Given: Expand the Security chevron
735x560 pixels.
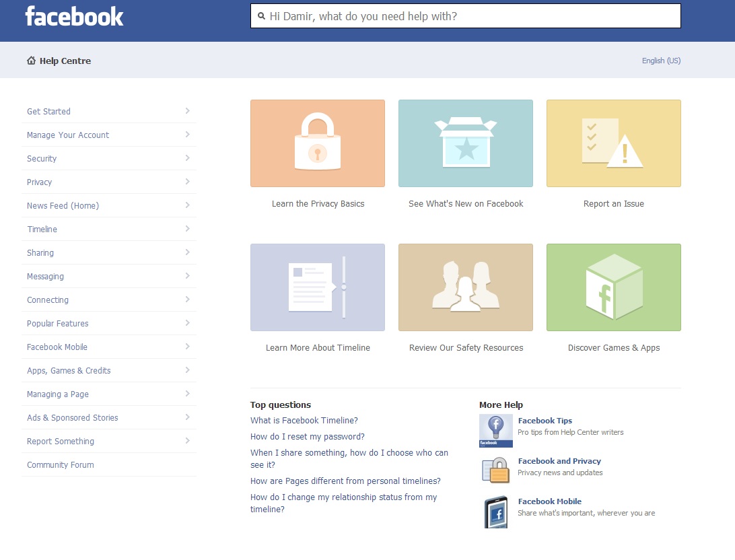Looking at the screenshot, I should point(188,158).
